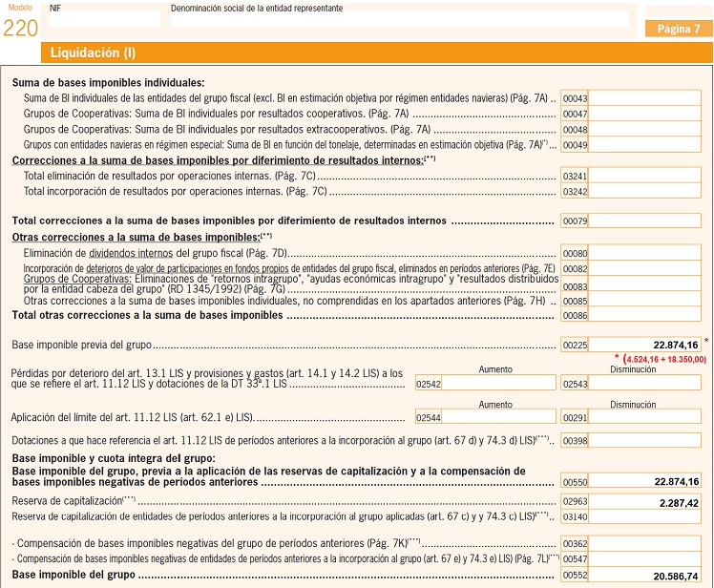Click input field for code 00080
The width and height of the screenshot is (714, 588).
coord(644,253)
